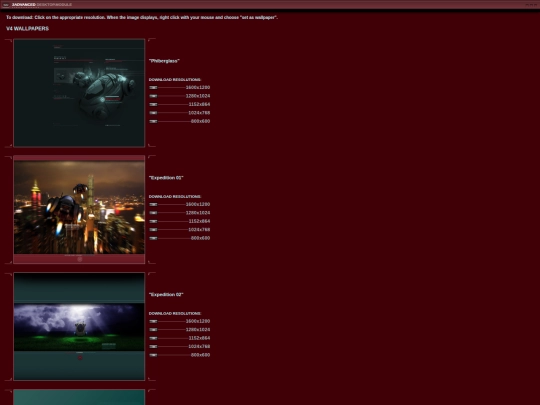Click the icon beside Expedition 02 800x600

click(x=153, y=355)
